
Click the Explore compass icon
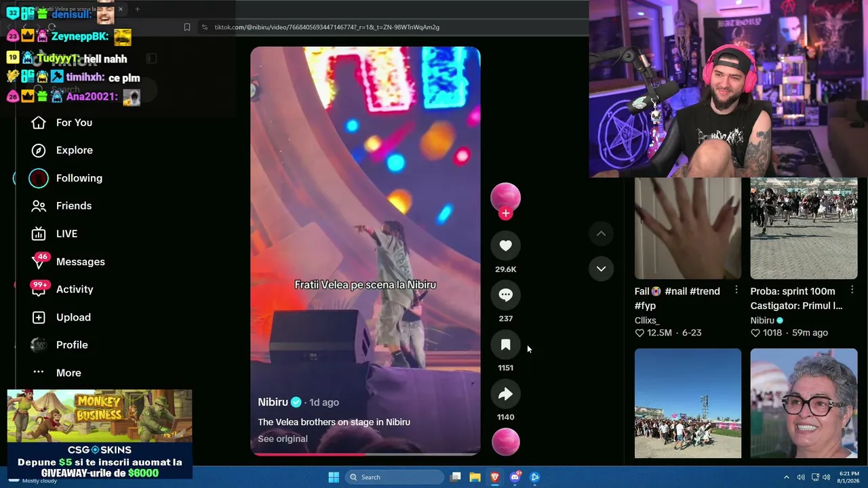(x=39, y=150)
